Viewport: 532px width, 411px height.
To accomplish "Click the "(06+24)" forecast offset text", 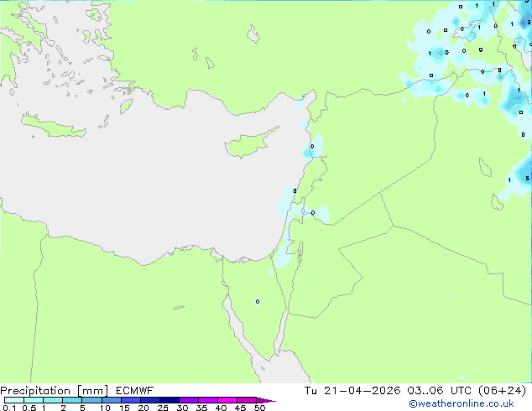I will tap(503, 391).
